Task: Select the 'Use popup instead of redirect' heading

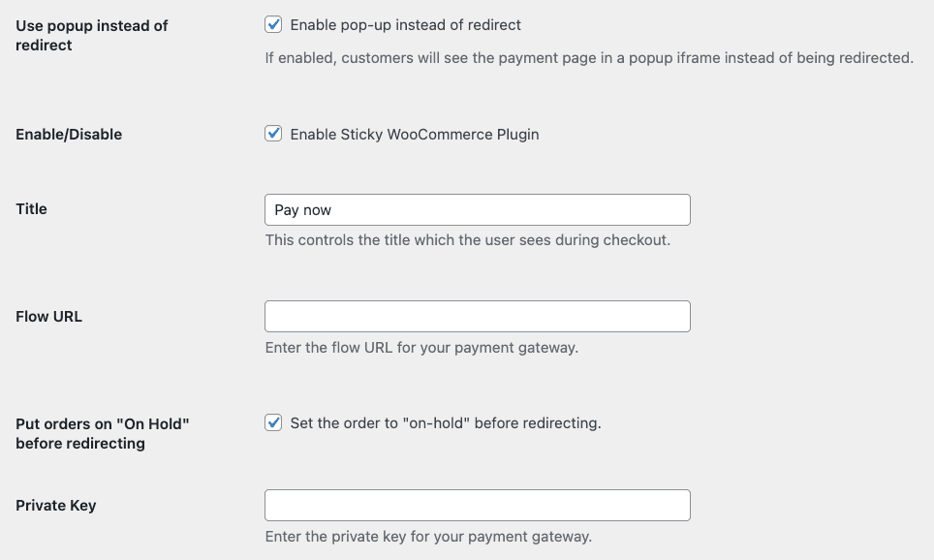Action: (92, 35)
